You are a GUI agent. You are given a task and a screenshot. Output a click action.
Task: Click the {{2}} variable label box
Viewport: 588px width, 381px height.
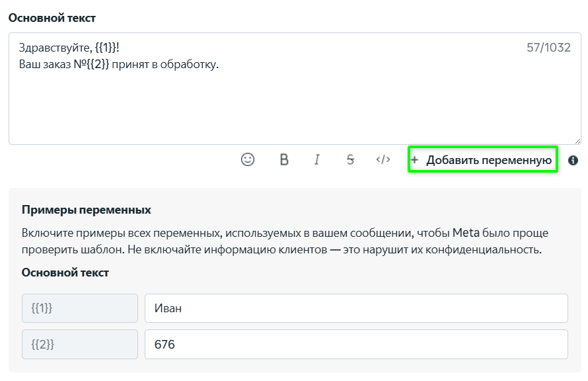pyautogui.click(x=80, y=344)
